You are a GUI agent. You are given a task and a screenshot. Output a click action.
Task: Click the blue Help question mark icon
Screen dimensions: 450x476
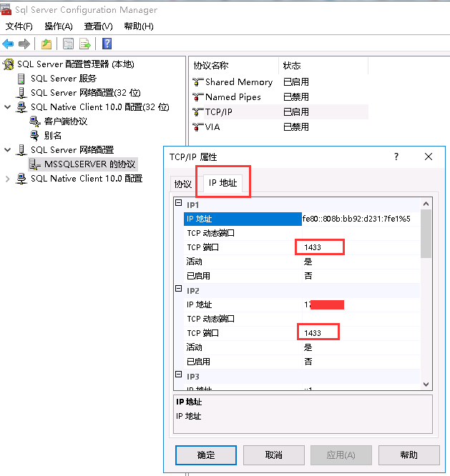coord(107,44)
